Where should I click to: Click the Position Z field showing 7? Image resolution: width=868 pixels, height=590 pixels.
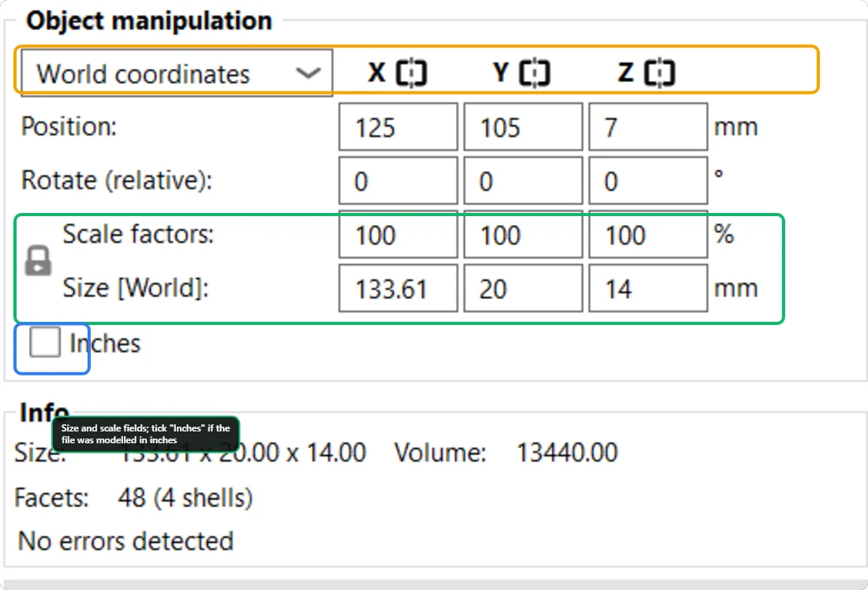point(648,127)
